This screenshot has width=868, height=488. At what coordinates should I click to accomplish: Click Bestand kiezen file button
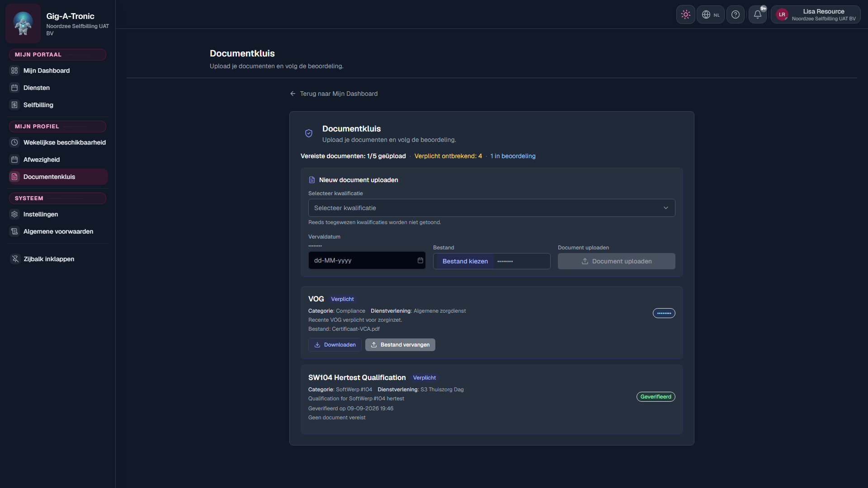pos(465,261)
